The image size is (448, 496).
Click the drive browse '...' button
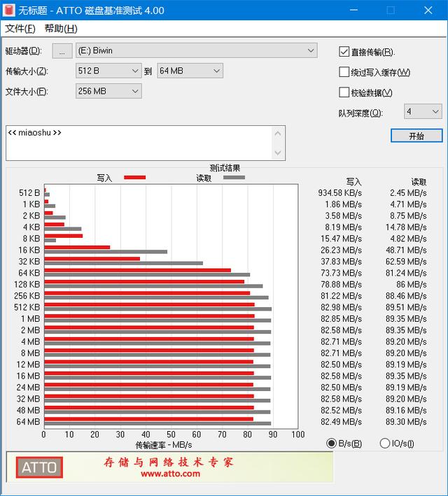[x=62, y=51]
